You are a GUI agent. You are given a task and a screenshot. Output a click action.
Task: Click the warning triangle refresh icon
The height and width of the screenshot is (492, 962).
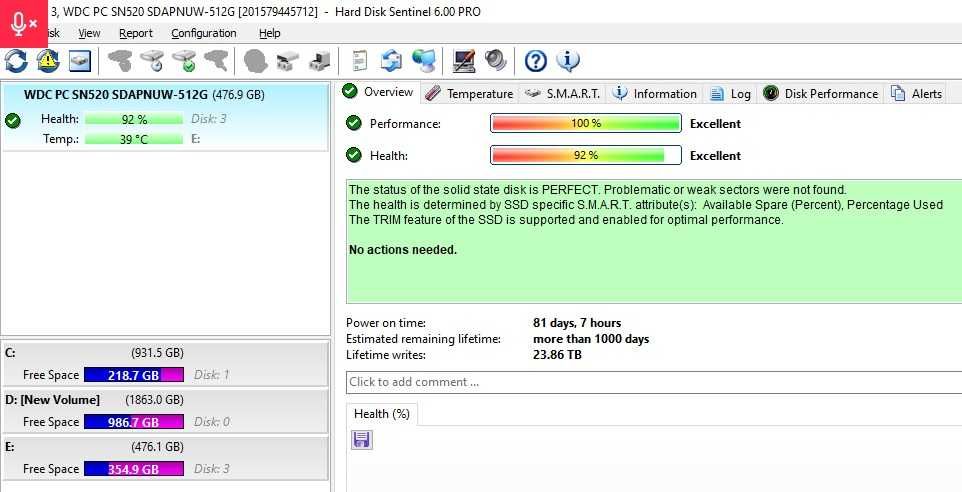tap(48, 61)
